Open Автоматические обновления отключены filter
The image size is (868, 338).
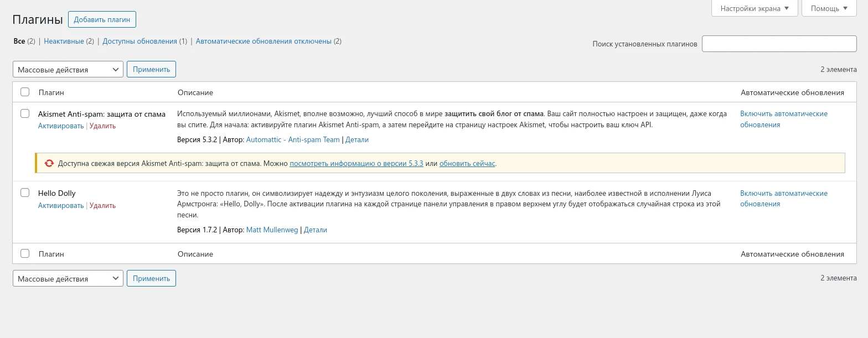[x=263, y=41]
